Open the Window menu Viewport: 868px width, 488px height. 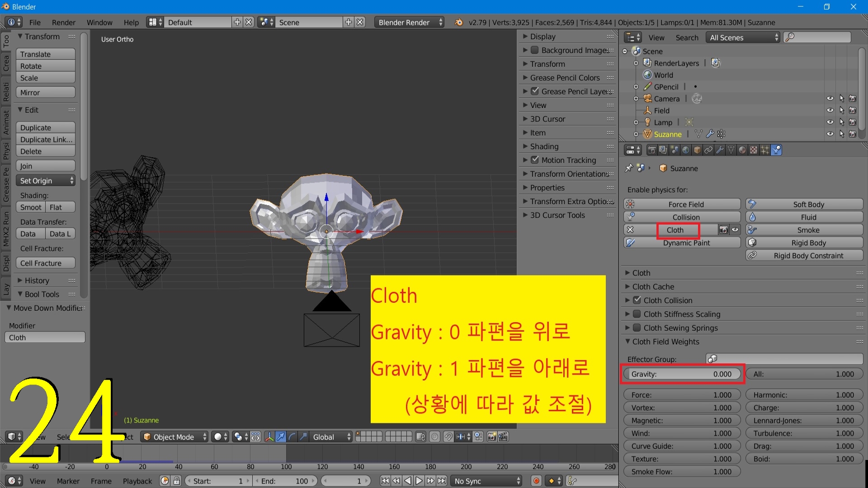(99, 22)
